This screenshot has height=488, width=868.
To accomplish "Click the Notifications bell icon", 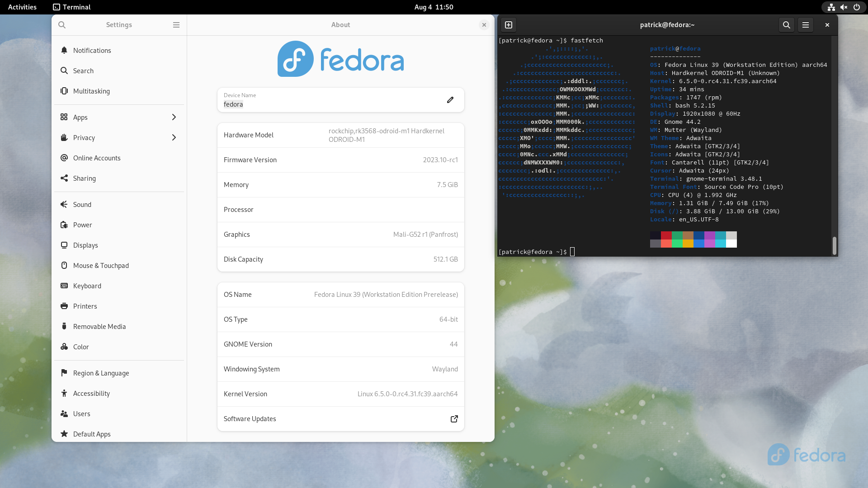I will [64, 50].
